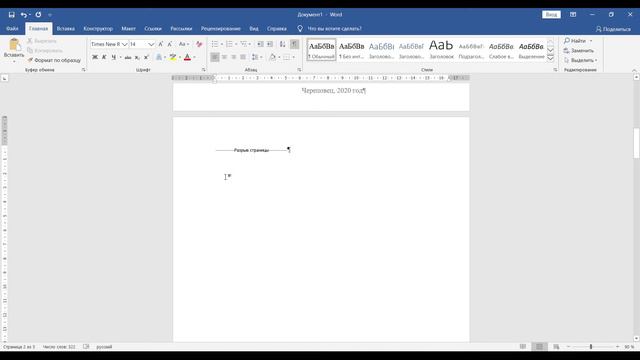Align text left
The height and width of the screenshot is (360, 640).
pos(215,57)
